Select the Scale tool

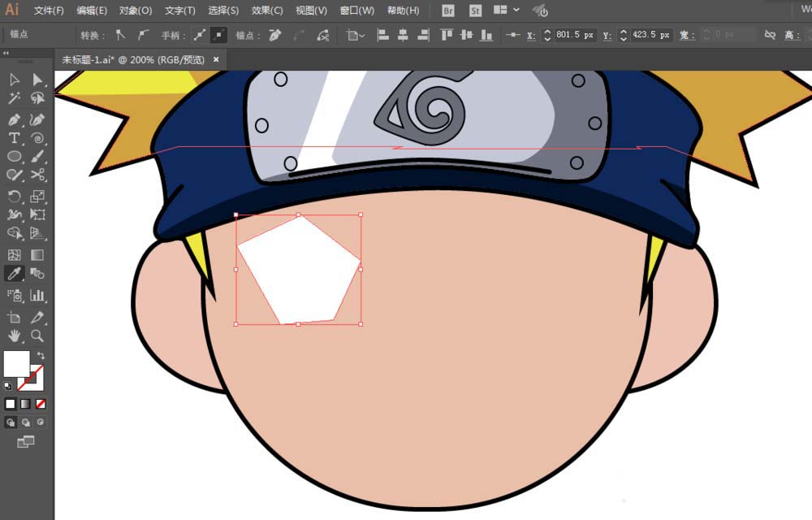click(37, 197)
